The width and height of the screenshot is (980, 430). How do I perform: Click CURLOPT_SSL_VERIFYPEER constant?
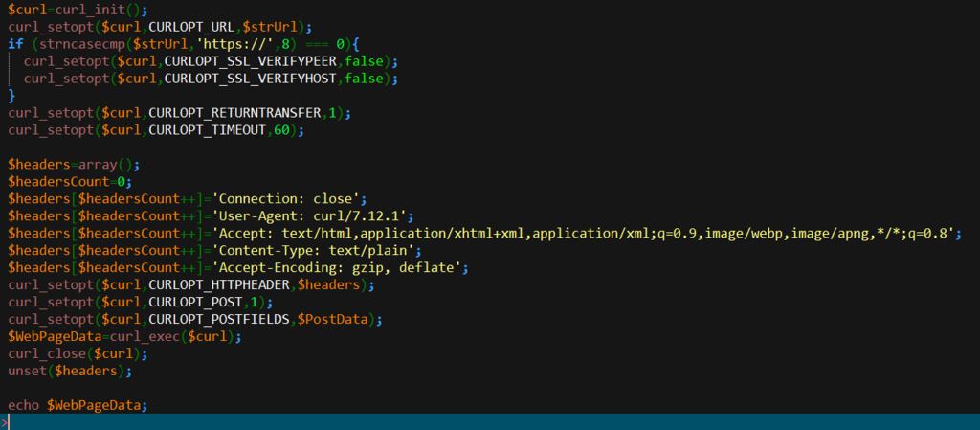click(252, 61)
